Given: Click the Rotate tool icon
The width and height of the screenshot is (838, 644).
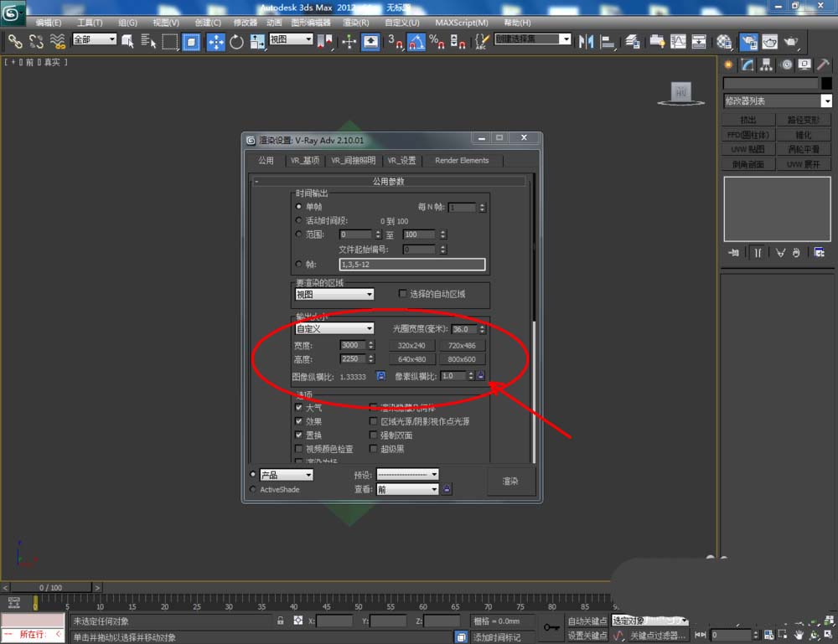Looking at the screenshot, I should tap(236, 41).
